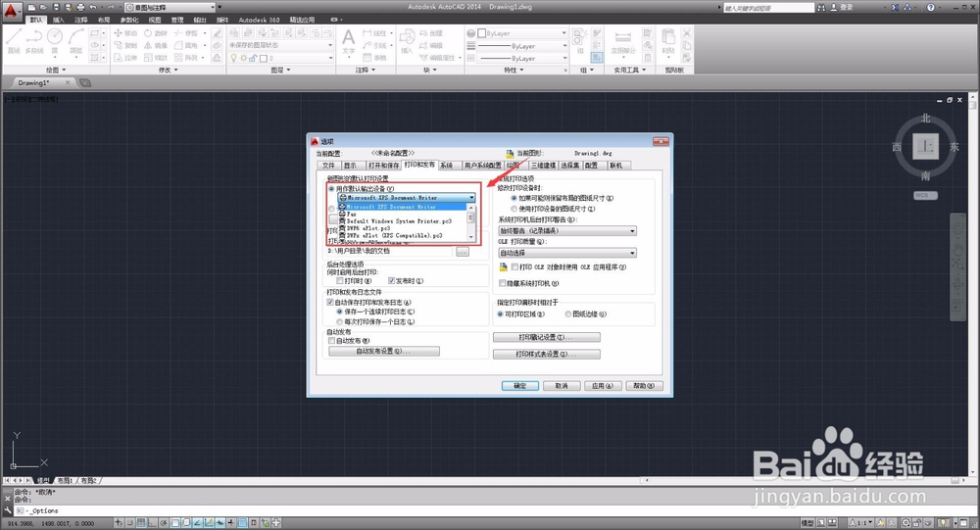Click the binoculars search icon

[821, 7]
